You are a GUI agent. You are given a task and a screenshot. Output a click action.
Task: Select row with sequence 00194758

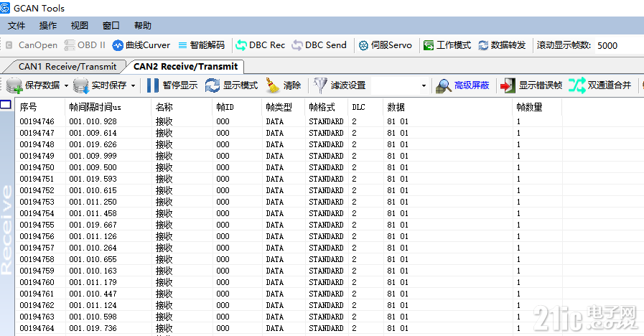tap(289, 260)
